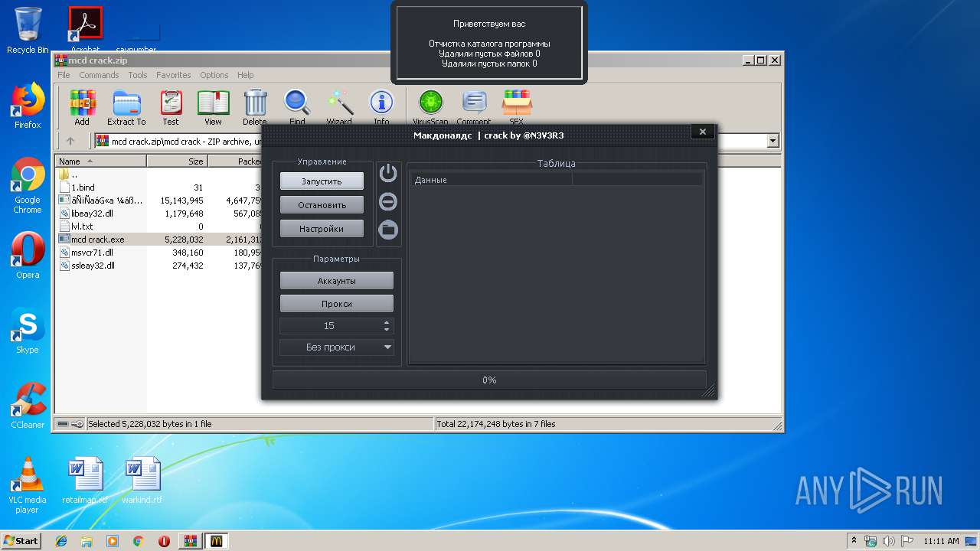The image size is (980, 551).
Task: Open Настройки in the crack window
Action: [x=322, y=229]
